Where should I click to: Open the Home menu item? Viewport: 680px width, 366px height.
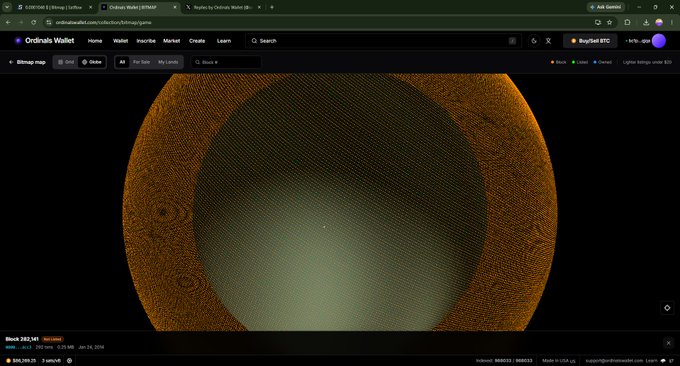(95, 41)
